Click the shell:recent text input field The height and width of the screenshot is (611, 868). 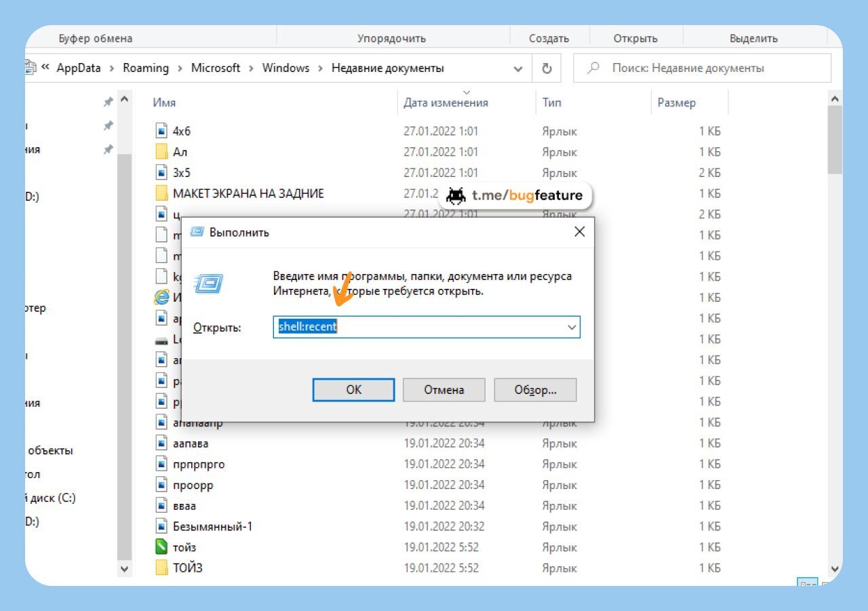pyautogui.click(x=420, y=327)
